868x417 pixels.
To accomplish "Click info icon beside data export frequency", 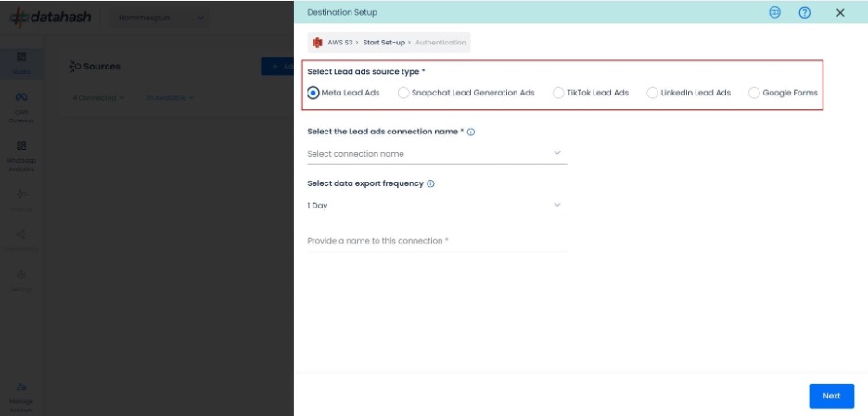I will point(430,184).
